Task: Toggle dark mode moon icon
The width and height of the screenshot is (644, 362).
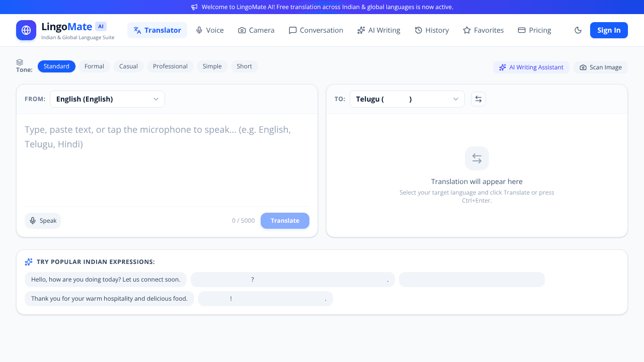Action: pos(578,30)
